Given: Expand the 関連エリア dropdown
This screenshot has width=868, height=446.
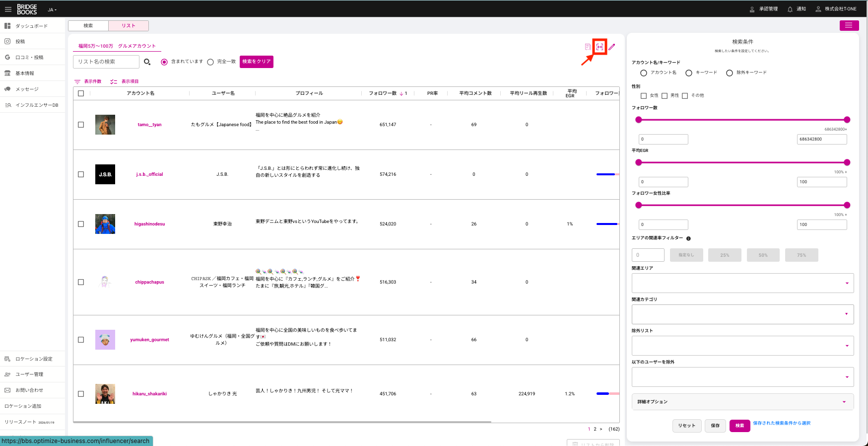Looking at the screenshot, I should tap(846, 283).
